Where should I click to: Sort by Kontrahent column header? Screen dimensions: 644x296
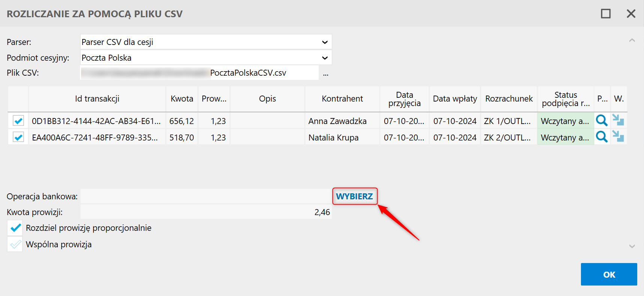[343, 99]
